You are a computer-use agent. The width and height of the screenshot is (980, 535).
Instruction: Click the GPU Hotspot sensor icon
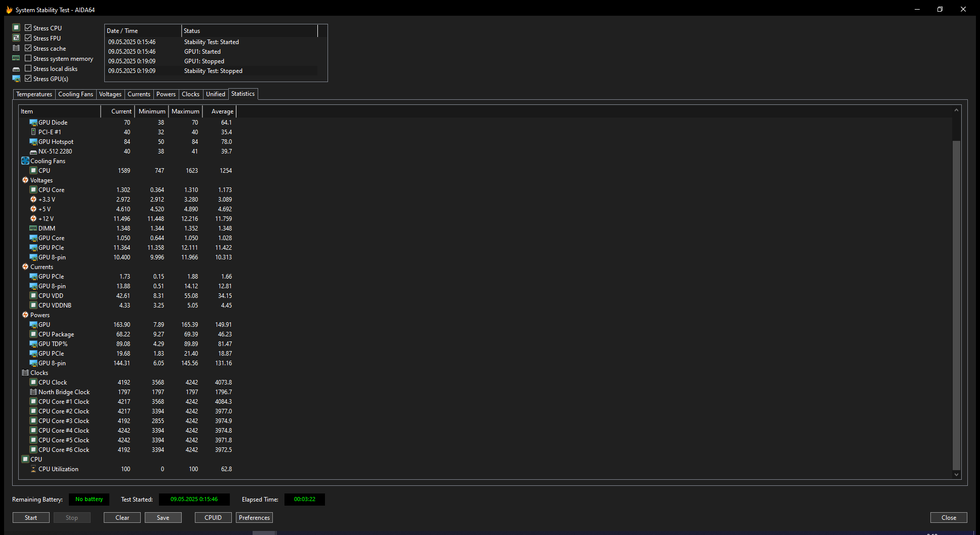pyautogui.click(x=33, y=142)
